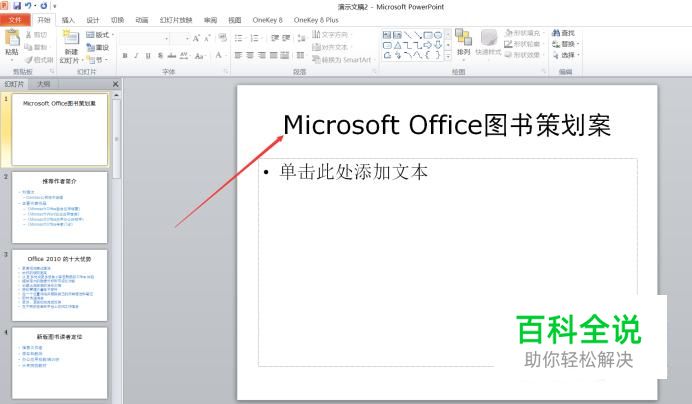
Task: Select the Down Arrow block shape
Action: coord(438,45)
